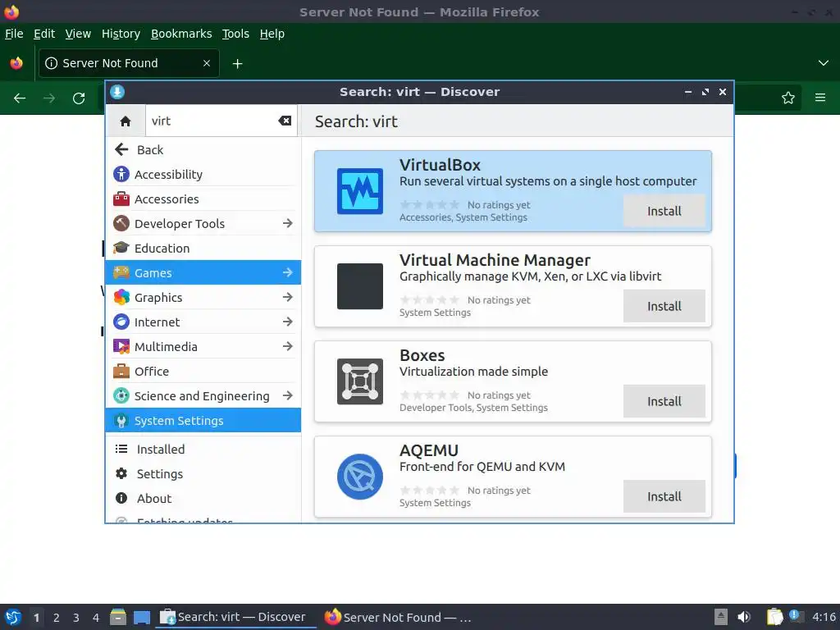Click the Games controller icon
The height and width of the screenshot is (630, 840).
pyautogui.click(x=121, y=272)
